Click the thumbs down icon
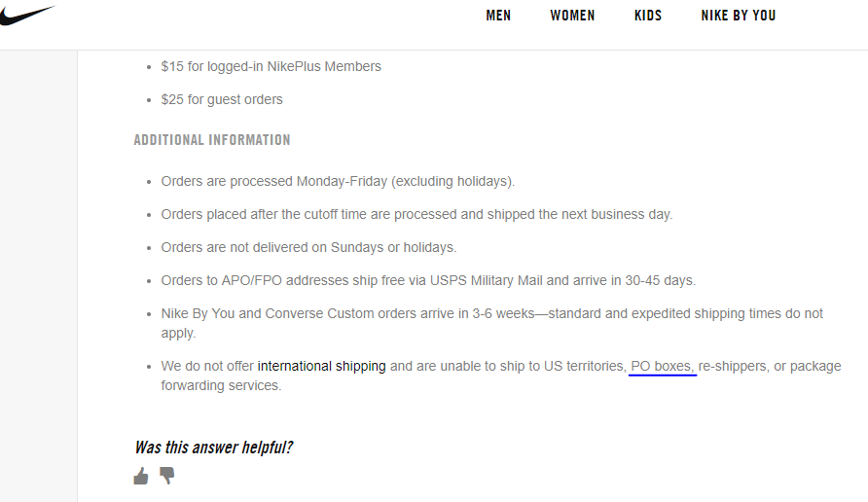The height and width of the screenshot is (502, 868). pos(166,476)
